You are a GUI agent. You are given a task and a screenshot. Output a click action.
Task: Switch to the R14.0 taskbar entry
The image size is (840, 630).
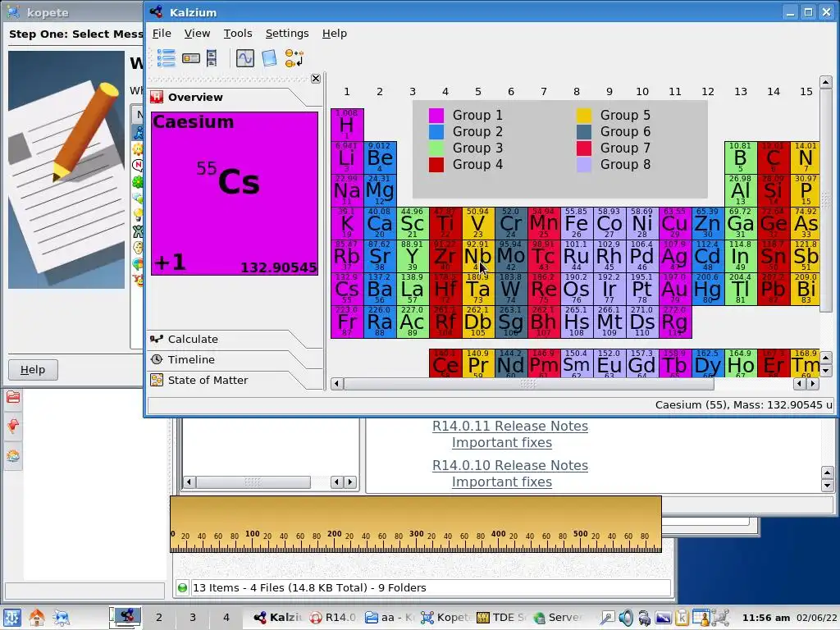(334, 618)
